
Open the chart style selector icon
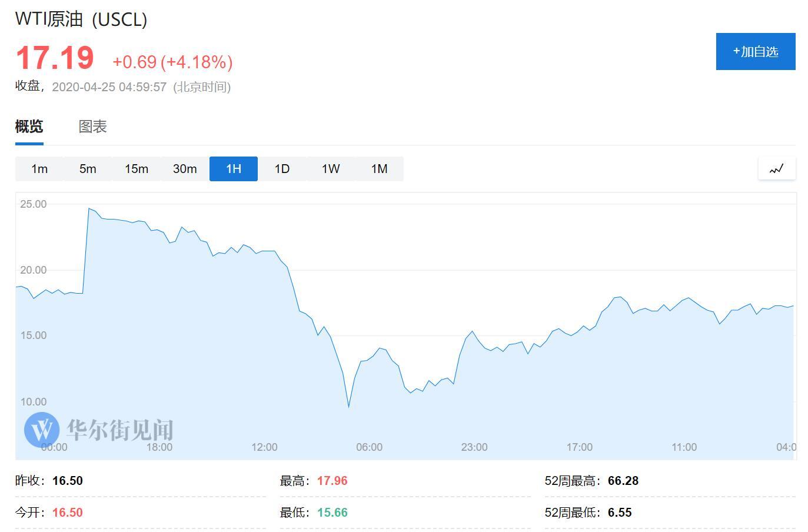[776, 168]
